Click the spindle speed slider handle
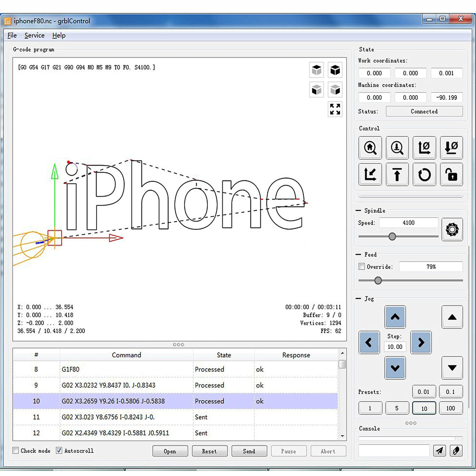476x476 pixels. click(392, 236)
